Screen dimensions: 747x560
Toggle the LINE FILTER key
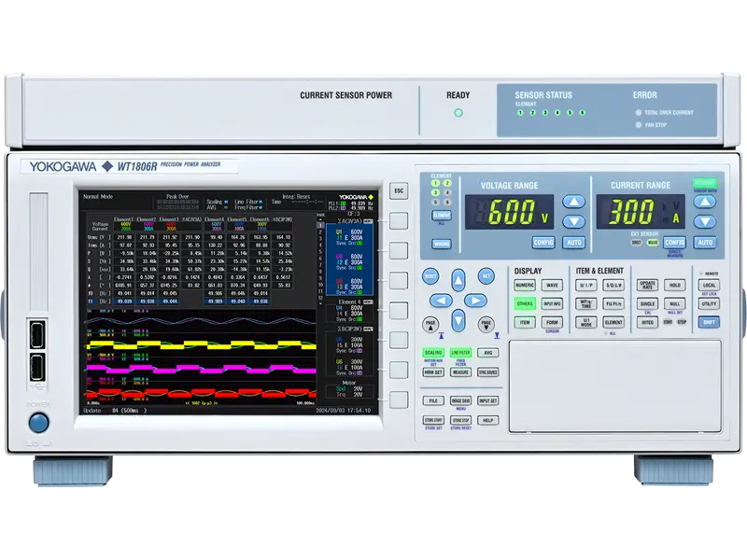(460, 354)
